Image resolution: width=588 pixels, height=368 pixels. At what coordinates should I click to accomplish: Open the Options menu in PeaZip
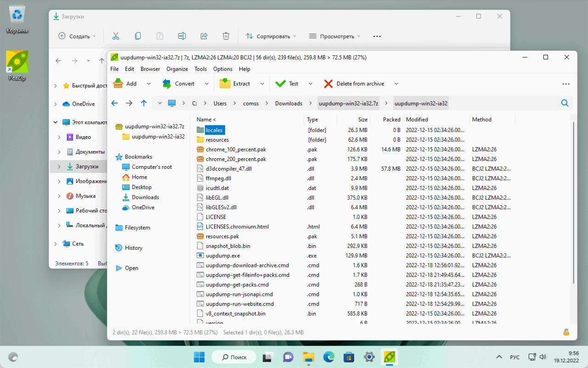(223, 69)
